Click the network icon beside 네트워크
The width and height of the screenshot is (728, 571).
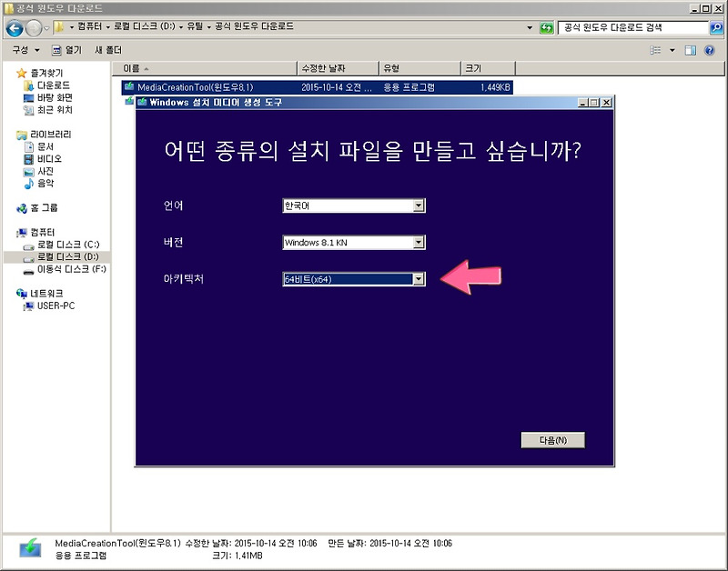point(21,294)
